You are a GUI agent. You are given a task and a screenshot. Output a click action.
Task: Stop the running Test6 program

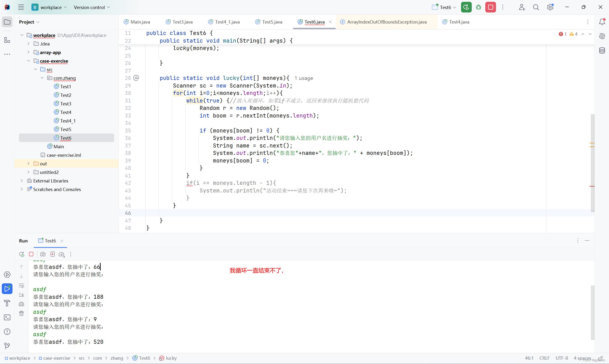click(x=491, y=7)
